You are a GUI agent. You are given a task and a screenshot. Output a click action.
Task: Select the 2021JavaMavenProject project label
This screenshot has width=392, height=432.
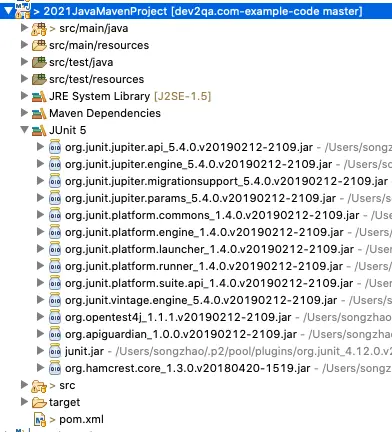(x=203, y=11)
